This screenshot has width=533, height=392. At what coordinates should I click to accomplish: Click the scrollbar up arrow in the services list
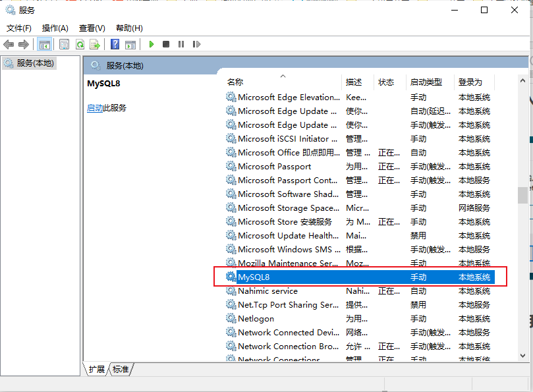click(523, 80)
